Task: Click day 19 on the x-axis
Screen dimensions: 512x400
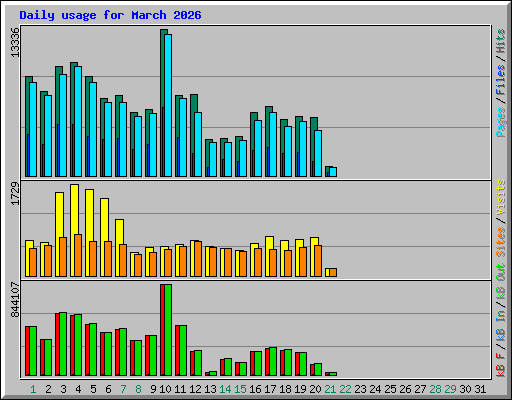Action: (x=300, y=389)
